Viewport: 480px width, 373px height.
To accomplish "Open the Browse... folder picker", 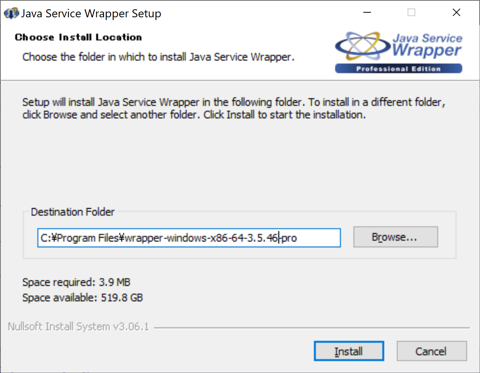I will pyautogui.click(x=395, y=237).
